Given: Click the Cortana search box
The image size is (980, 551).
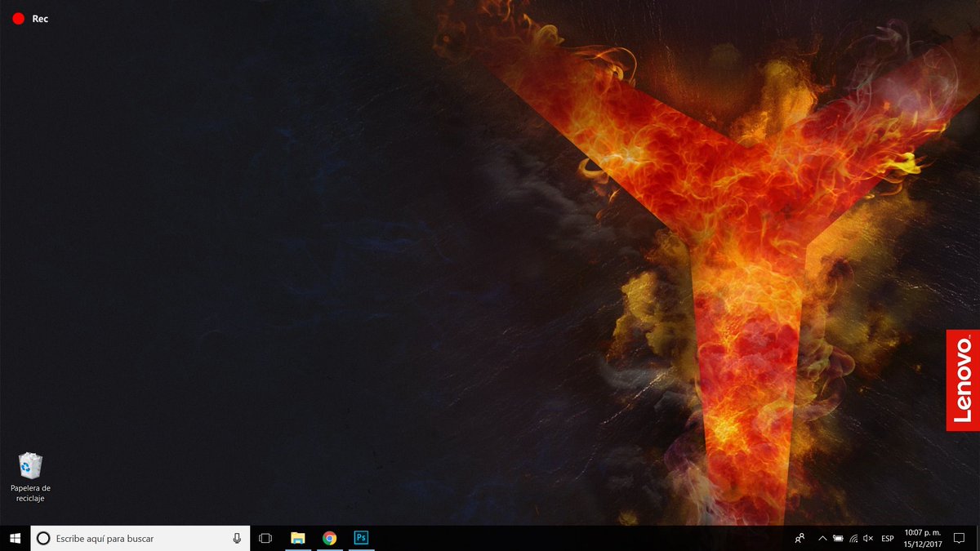Looking at the screenshot, I should 140,538.
